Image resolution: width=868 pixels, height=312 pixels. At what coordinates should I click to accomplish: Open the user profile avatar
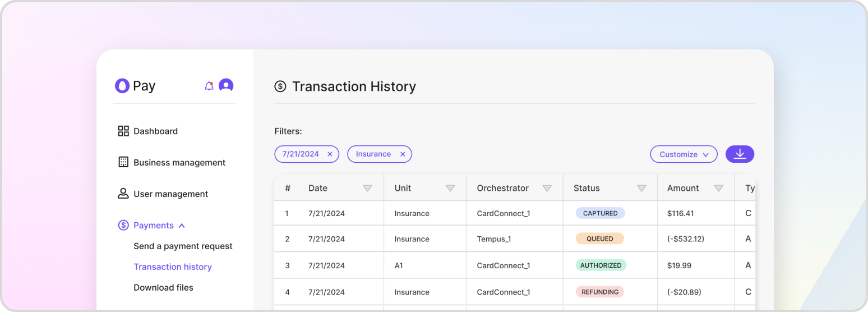pyautogui.click(x=226, y=85)
